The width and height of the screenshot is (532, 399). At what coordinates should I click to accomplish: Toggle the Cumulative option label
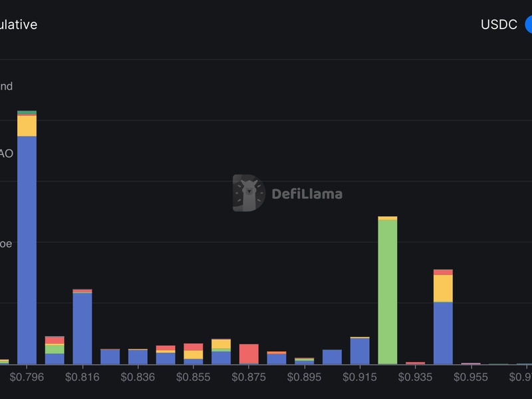coord(19,25)
